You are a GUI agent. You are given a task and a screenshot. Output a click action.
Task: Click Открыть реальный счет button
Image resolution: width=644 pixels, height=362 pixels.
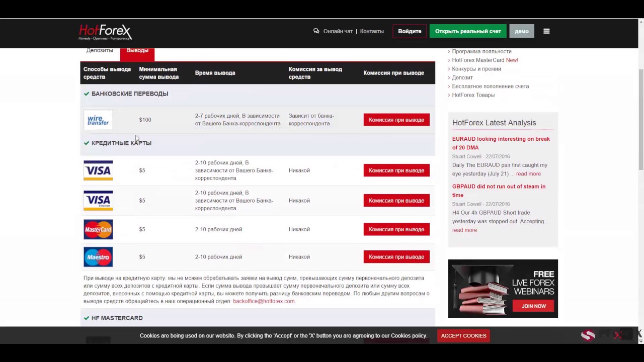[468, 31]
